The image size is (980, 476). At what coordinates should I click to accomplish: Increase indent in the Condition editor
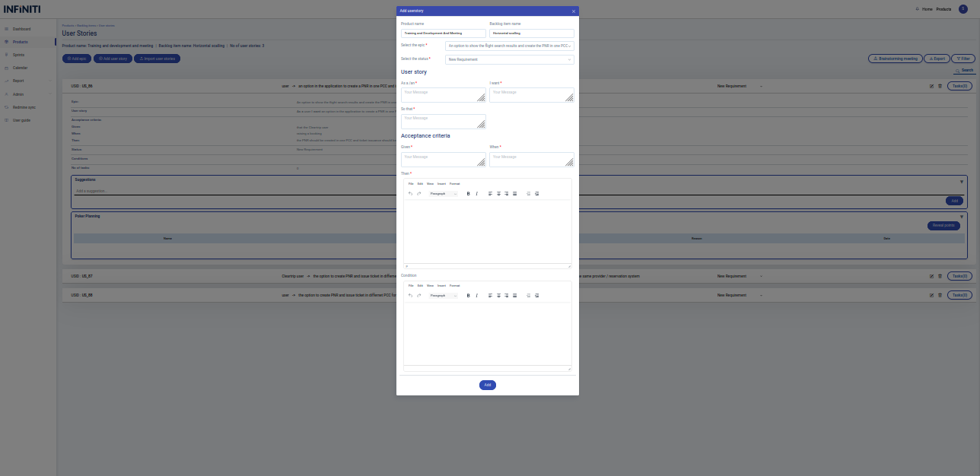537,295
